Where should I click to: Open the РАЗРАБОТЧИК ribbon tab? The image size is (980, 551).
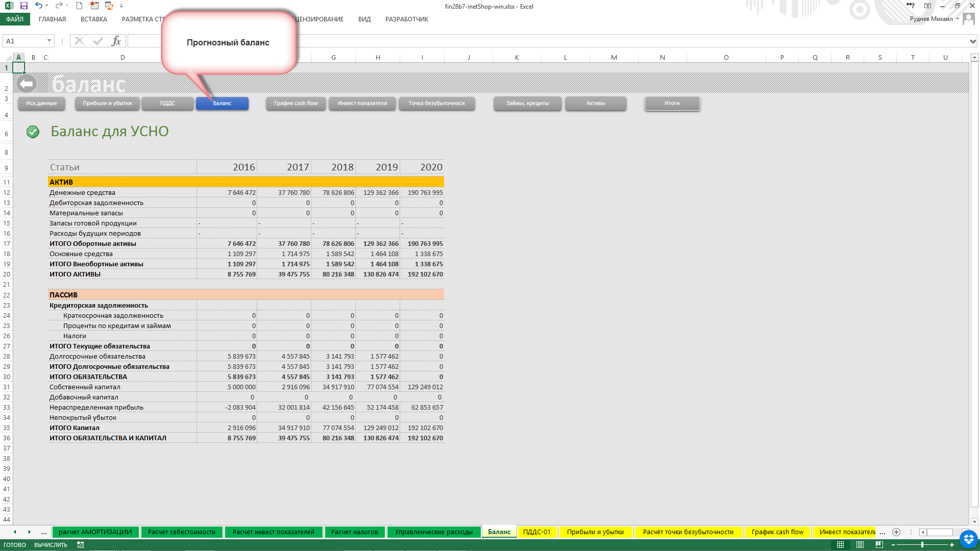click(x=407, y=19)
